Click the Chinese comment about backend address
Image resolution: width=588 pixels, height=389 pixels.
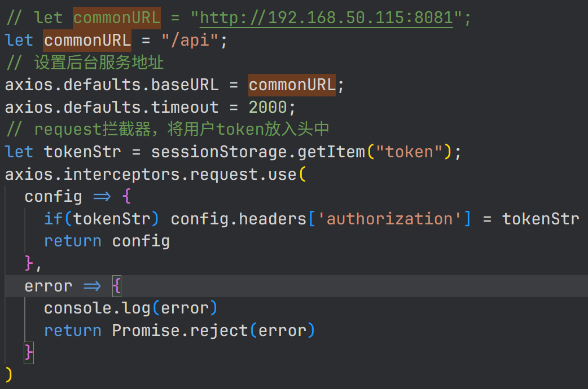(x=85, y=63)
